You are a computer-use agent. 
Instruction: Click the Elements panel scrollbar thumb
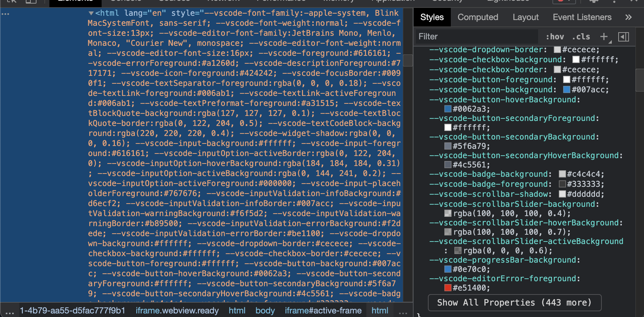[408, 60]
